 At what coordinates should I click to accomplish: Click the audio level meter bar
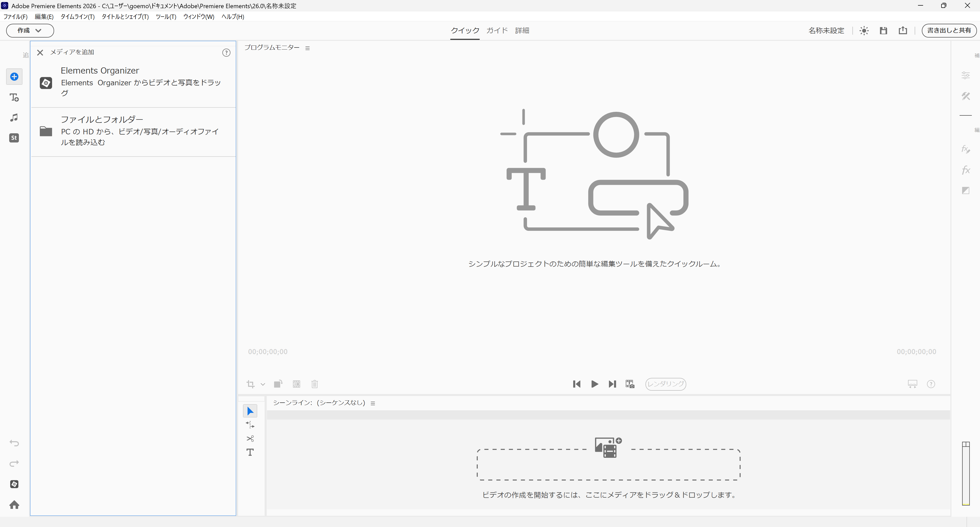965,474
